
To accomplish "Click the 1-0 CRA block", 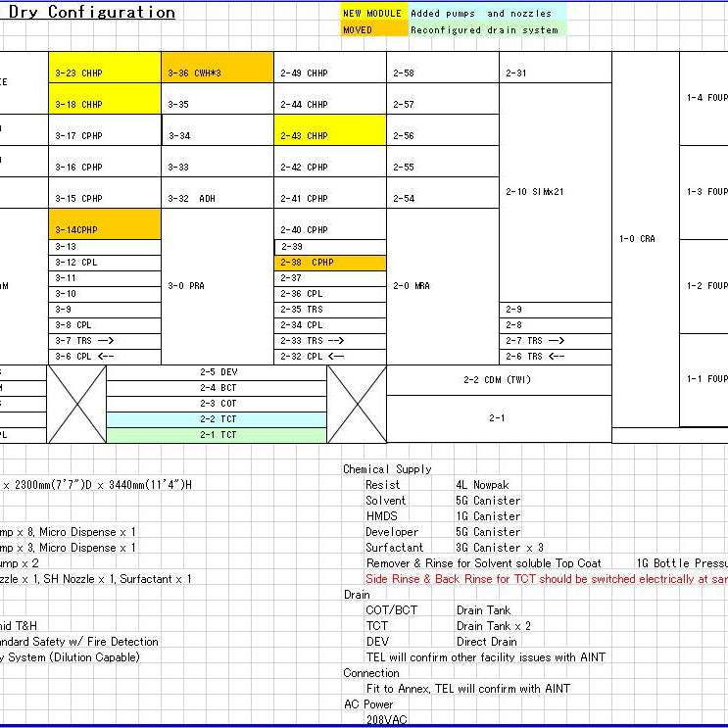I will pos(646,238).
